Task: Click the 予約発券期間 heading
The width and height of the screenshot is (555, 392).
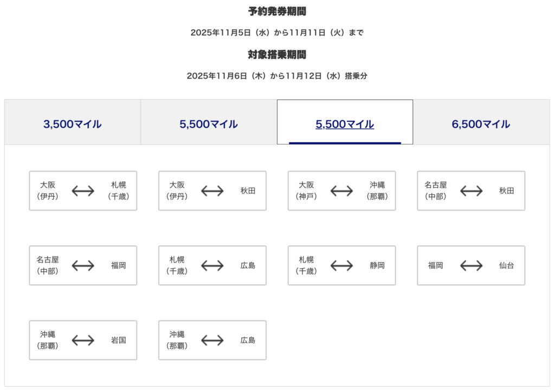Action: point(277,11)
